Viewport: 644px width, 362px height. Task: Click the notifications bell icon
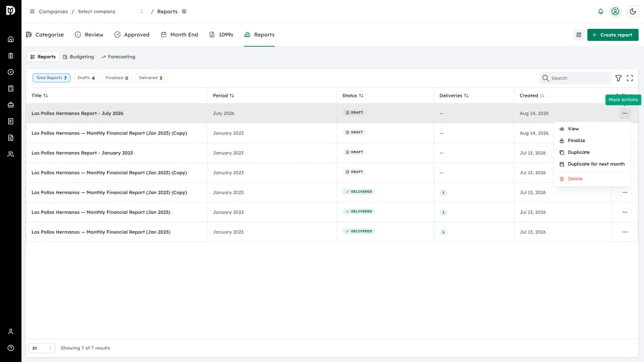(x=601, y=11)
